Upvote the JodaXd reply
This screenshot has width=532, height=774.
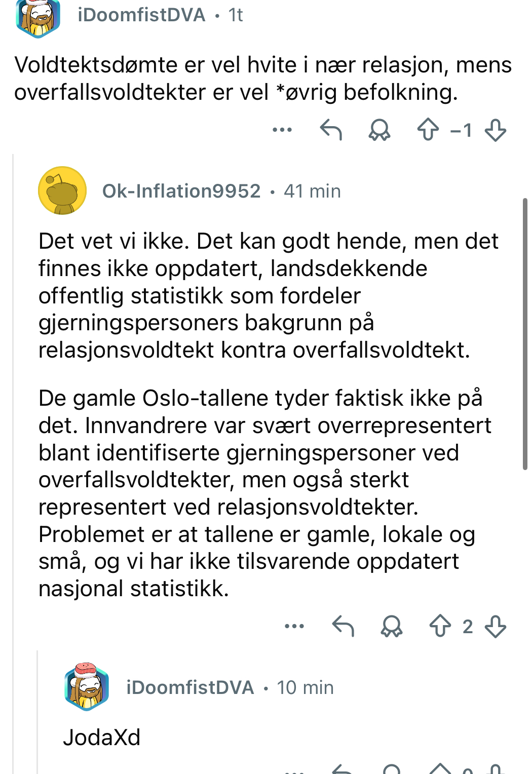point(440,769)
